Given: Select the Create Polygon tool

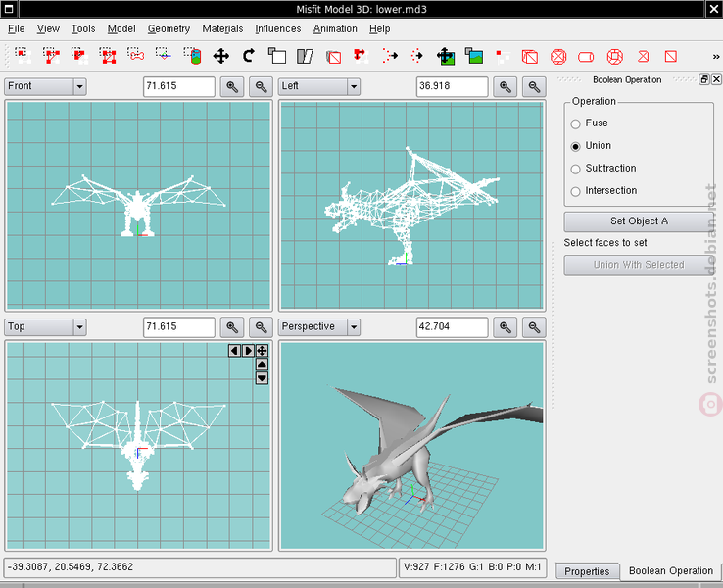Looking at the screenshot, I should tap(644, 56).
